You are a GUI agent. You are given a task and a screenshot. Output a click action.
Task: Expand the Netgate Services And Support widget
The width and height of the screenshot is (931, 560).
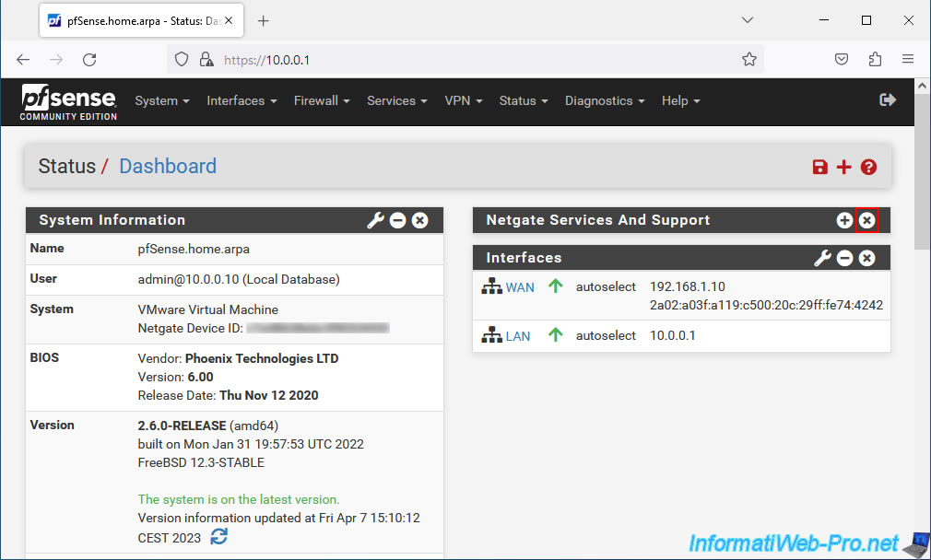pyautogui.click(x=844, y=221)
